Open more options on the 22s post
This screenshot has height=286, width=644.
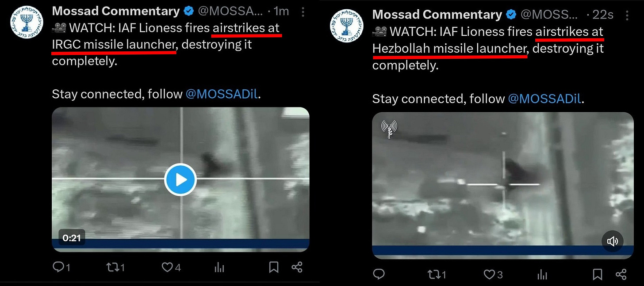point(628,15)
